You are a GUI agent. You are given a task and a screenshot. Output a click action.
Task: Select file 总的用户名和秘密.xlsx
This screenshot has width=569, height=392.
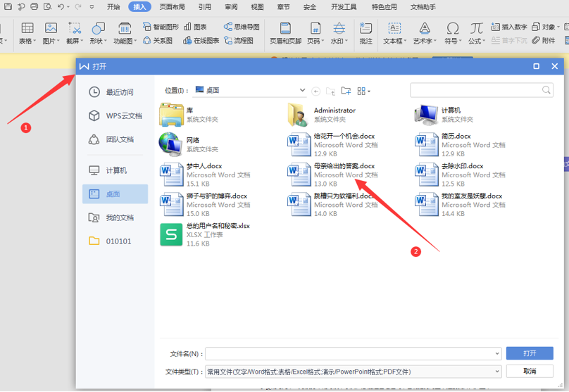point(205,234)
